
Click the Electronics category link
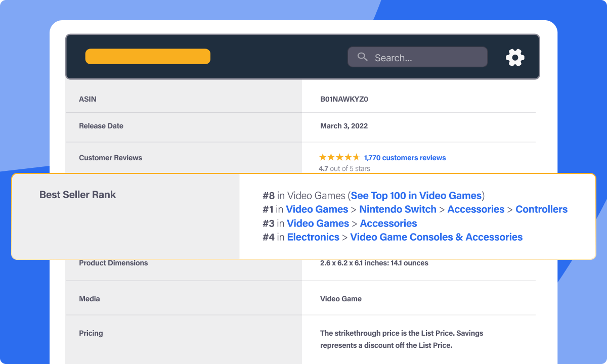313,237
